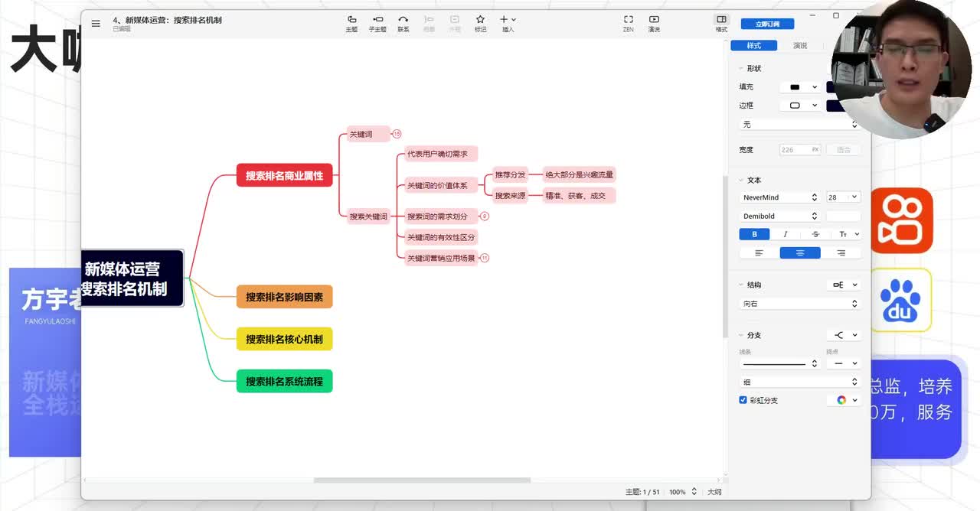This screenshot has height=511, width=980.
Task: Adjust the 100% zoom stepper
Action: 694,492
